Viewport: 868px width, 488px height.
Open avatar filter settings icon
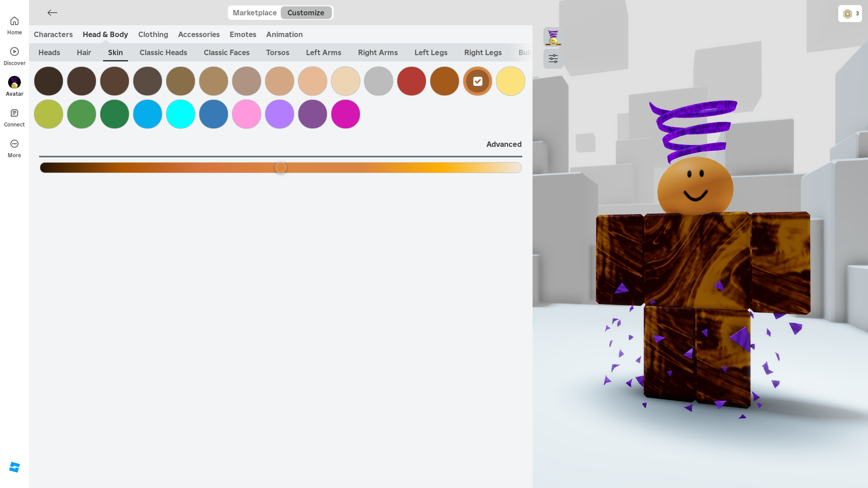553,59
